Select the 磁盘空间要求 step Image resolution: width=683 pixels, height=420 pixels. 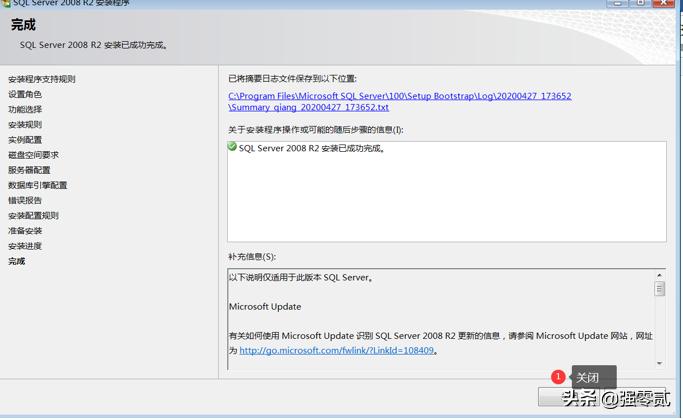(x=33, y=155)
